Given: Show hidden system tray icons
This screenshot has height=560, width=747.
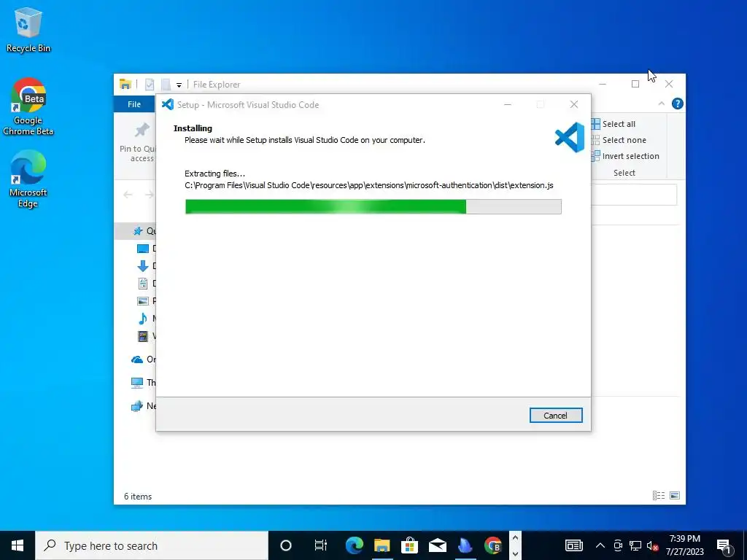Looking at the screenshot, I should [600, 545].
